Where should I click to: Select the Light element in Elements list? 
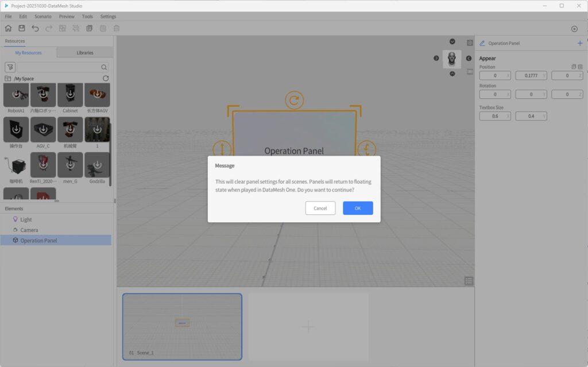26,219
